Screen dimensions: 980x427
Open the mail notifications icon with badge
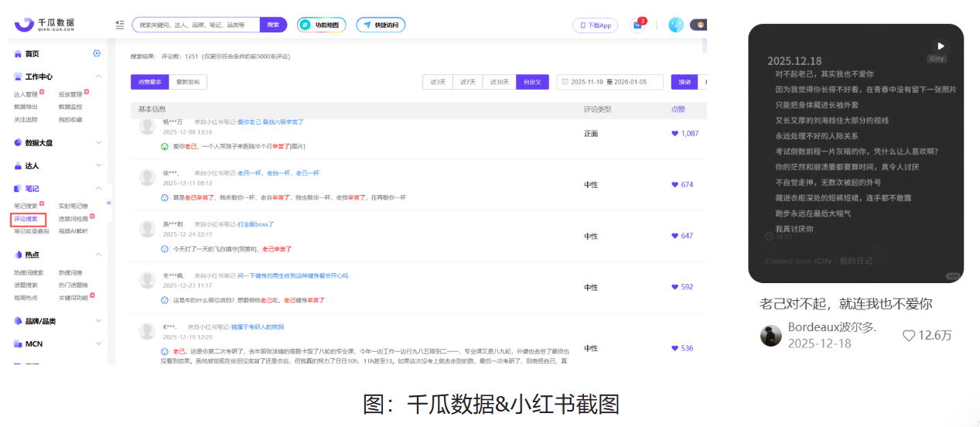(x=637, y=25)
